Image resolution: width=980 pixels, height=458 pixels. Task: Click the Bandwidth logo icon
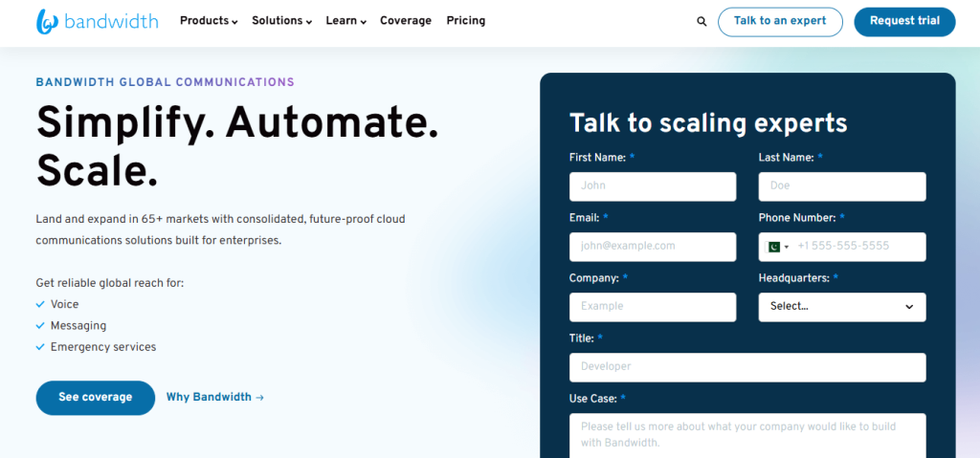pos(47,22)
